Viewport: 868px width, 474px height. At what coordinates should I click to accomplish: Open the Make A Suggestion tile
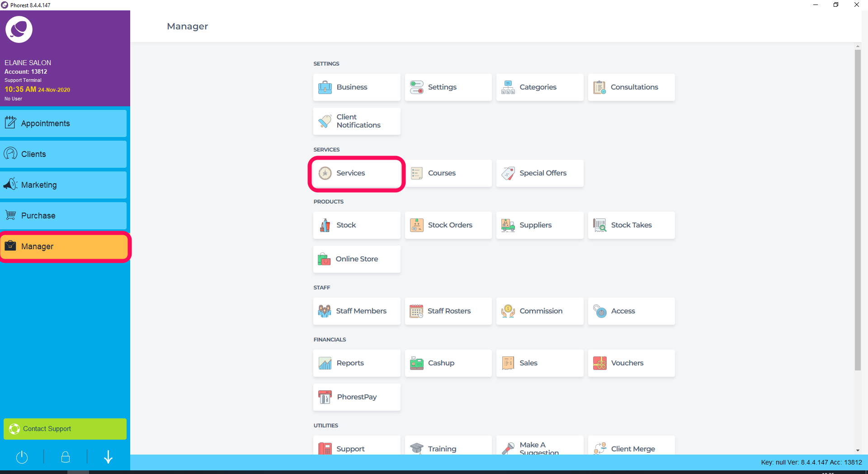(540, 446)
